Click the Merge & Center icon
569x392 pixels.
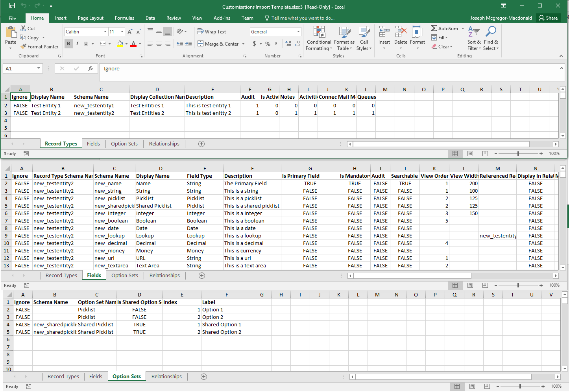click(x=201, y=44)
